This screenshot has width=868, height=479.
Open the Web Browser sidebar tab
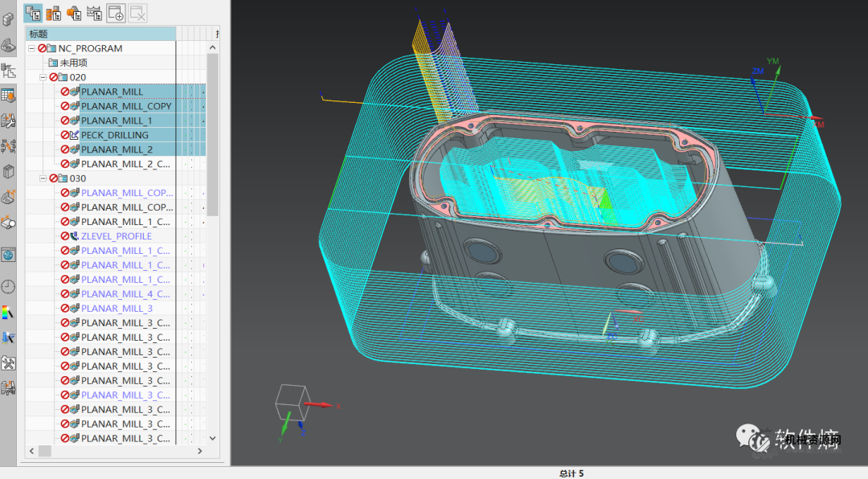(x=9, y=256)
